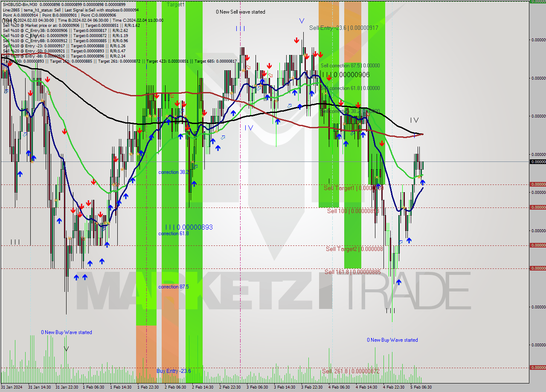Click the blue 'V' wave label at chart top
This screenshot has height=392, width=546.
click(302, 20)
